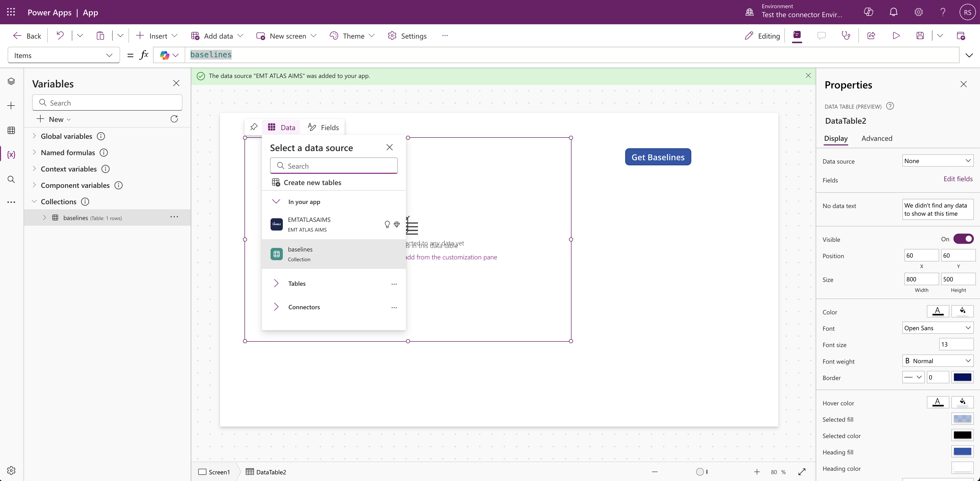
Task: Open the Copilot icon in header
Action: (869, 12)
